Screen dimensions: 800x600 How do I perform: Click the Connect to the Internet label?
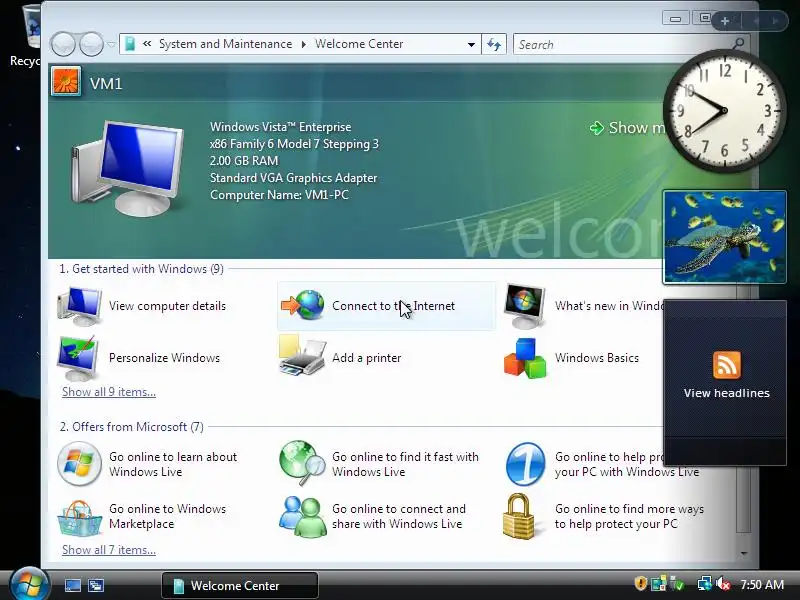click(393, 306)
